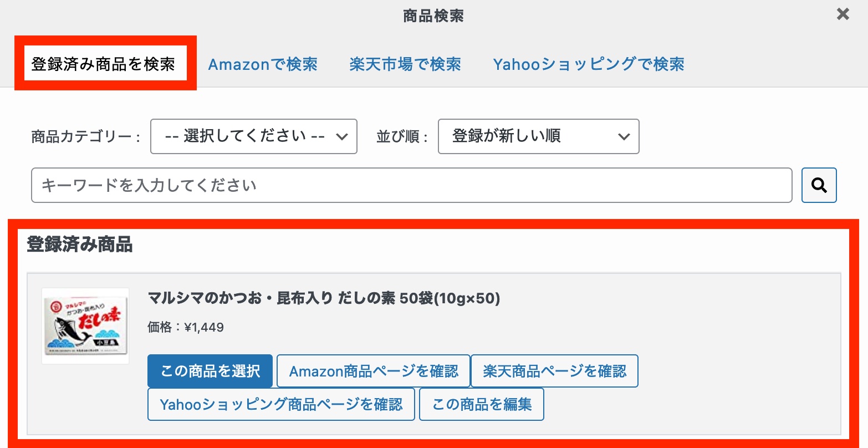This screenshot has height=448, width=868.
Task: Click 楽天商品ページを確認 button
Action: tap(554, 371)
